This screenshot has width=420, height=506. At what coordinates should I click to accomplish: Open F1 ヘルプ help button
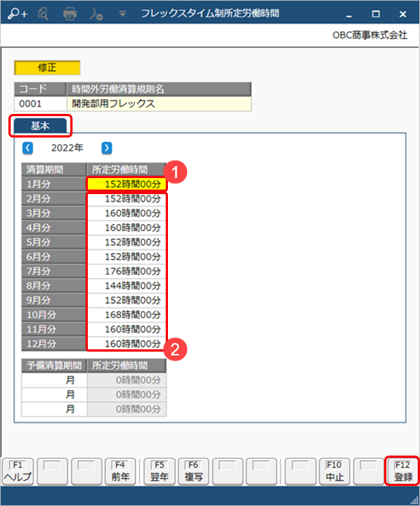[x=18, y=471]
